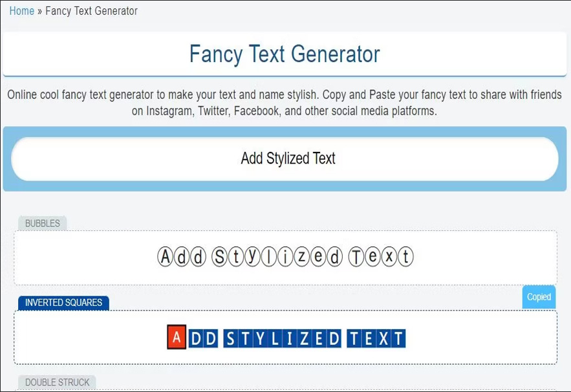Select the BUBBLES style label

(x=43, y=223)
